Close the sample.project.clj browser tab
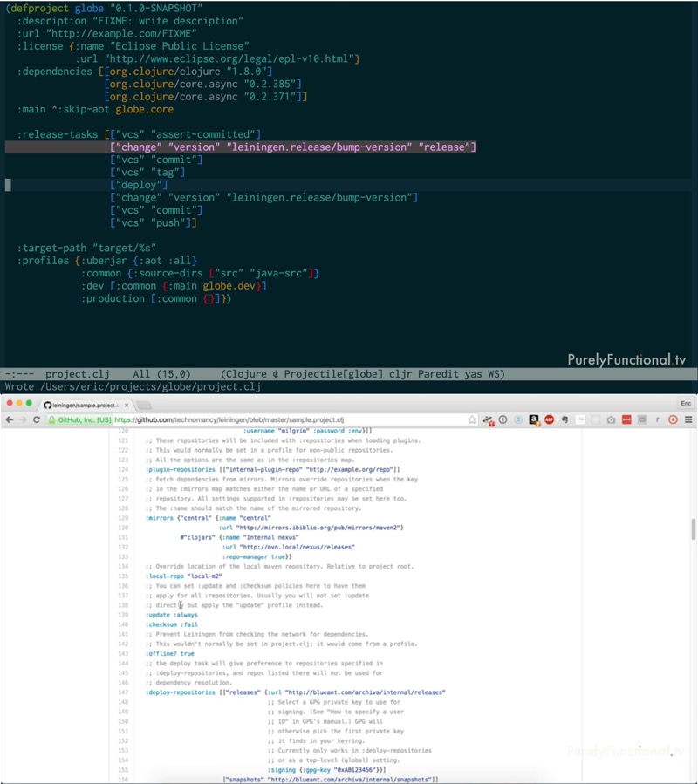The height and width of the screenshot is (784, 698). pyautogui.click(x=127, y=405)
